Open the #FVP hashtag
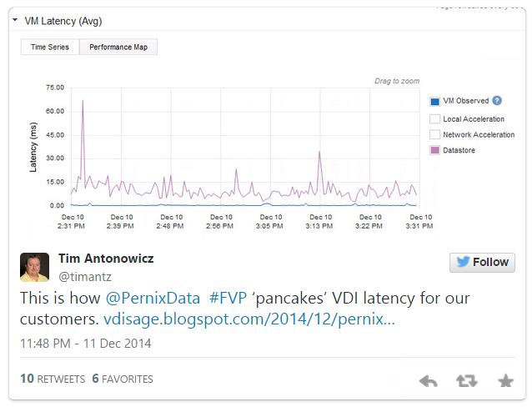 (x=228, y=299)
